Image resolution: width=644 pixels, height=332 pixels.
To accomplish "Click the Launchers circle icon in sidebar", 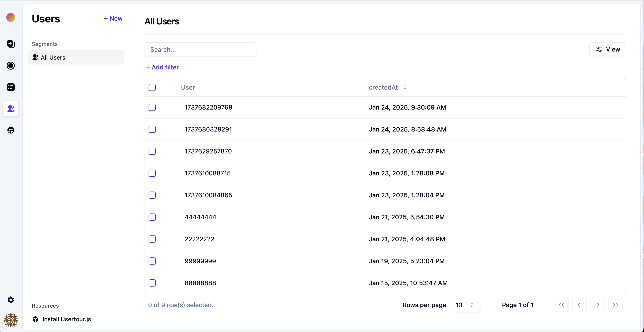I will tap(11, 66).
